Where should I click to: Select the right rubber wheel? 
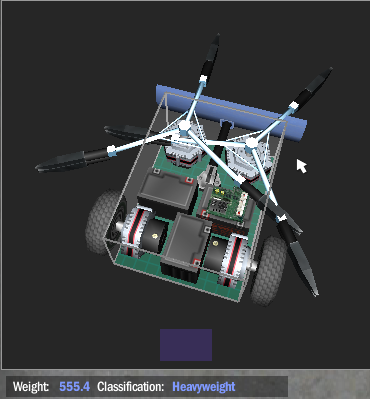click(x=269, y=271)
